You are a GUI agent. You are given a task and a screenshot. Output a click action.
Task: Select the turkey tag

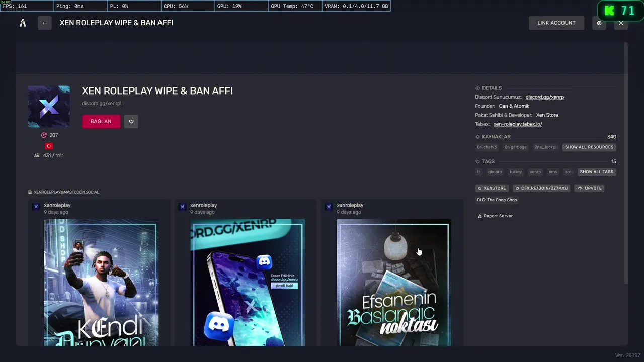[516, 172]
